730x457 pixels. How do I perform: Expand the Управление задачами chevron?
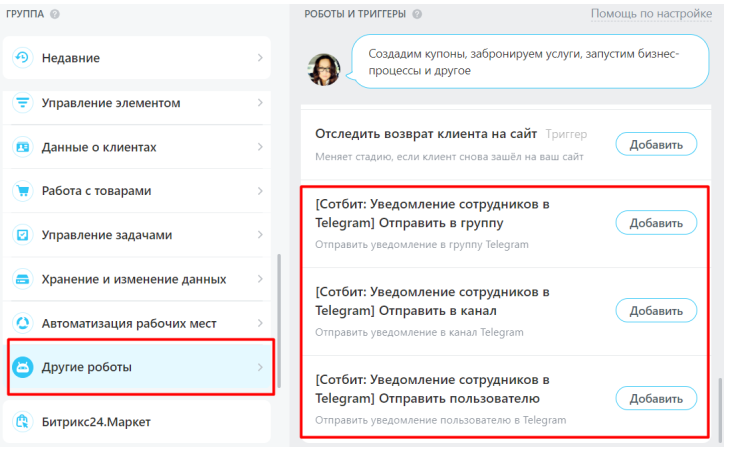260,235
